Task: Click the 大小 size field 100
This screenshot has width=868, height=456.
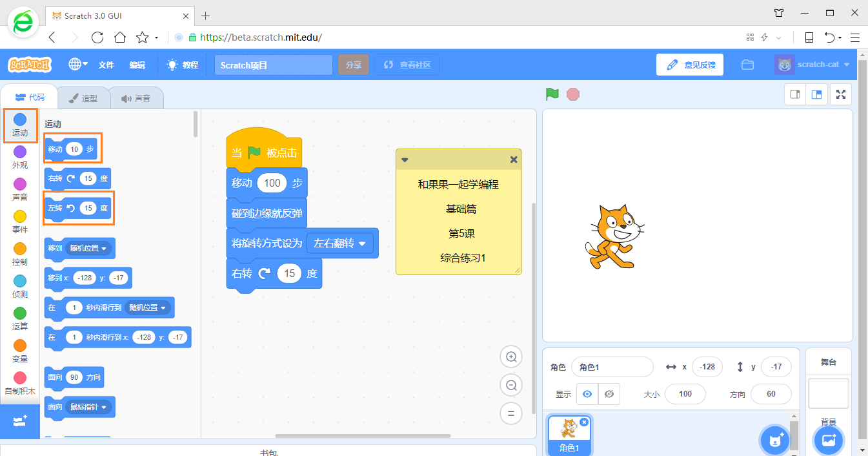Action: coord(685,394)
